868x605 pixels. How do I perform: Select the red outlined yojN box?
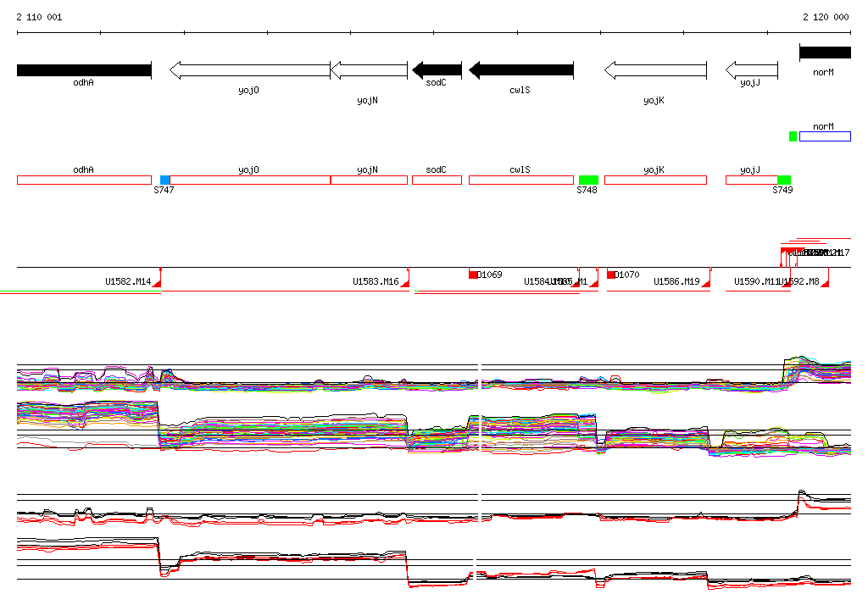pyautogui.click(x=369, y=180)
